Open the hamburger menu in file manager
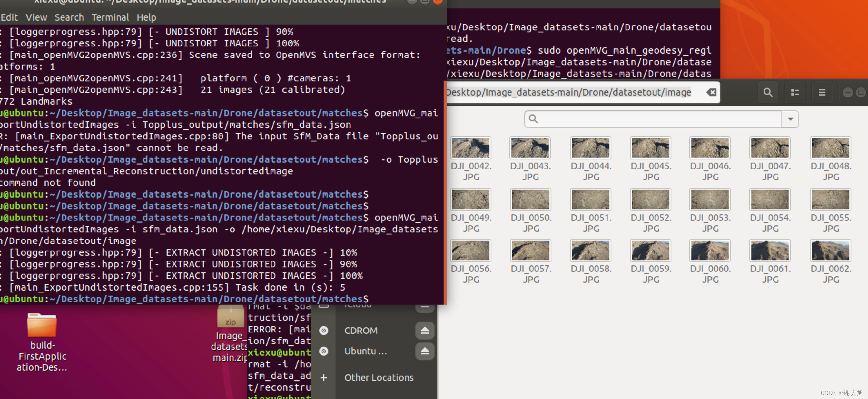Screen dimensions: 868x399 822,92
